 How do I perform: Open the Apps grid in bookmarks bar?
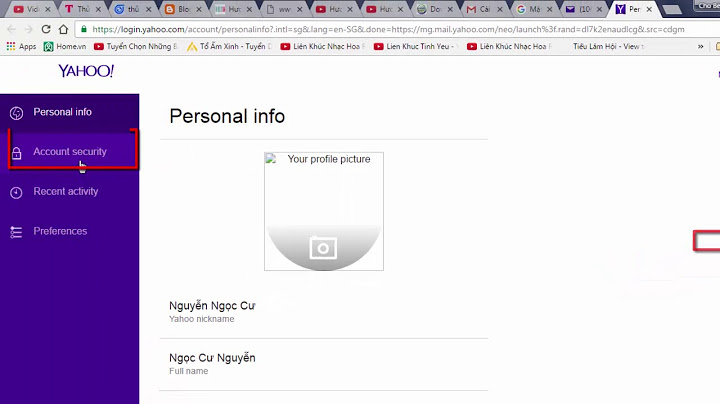[21, 46]
